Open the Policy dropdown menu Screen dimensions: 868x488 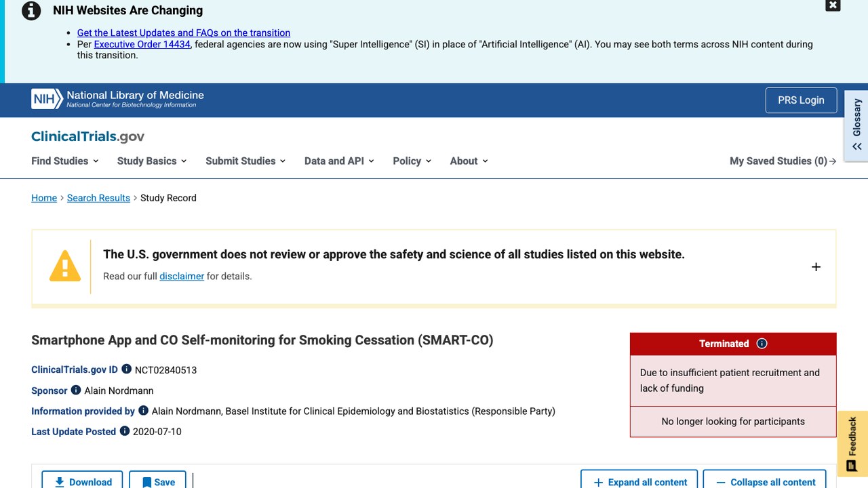point(412,161)
